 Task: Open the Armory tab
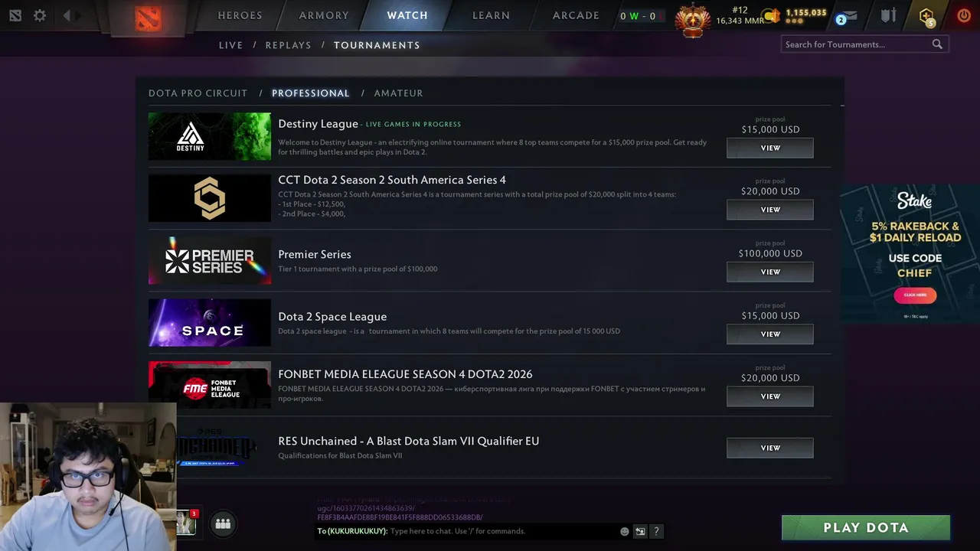click(324, 15)
